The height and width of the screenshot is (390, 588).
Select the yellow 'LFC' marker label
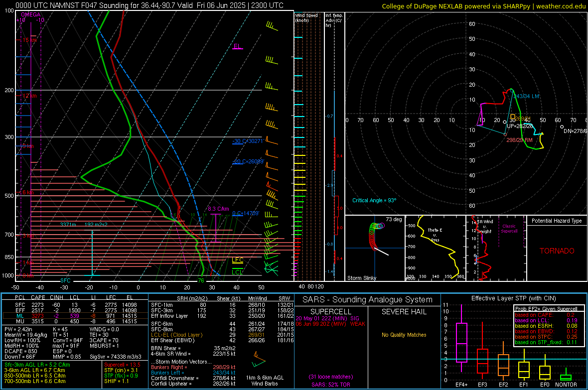(x=237, y=260)
